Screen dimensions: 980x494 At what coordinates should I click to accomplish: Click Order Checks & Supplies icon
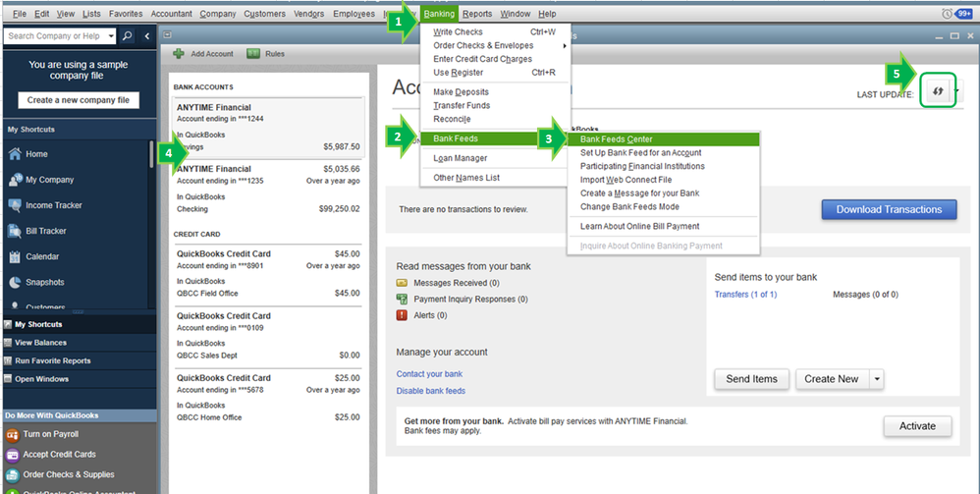coord(12,474)
